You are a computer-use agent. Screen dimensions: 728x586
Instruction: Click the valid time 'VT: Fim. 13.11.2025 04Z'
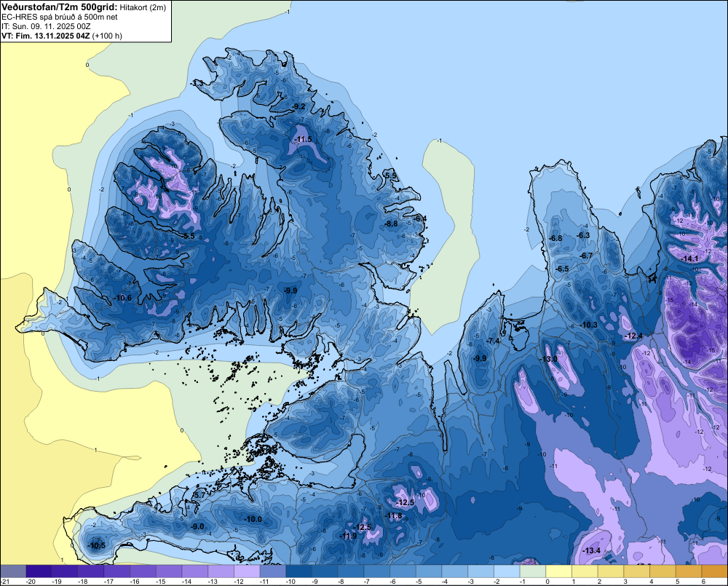click(x=46, y=36)
